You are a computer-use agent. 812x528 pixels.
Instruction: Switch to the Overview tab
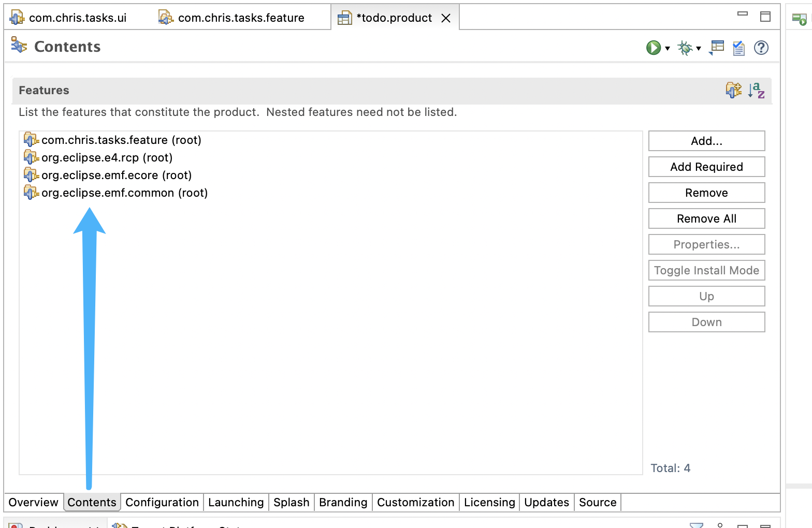34,502
